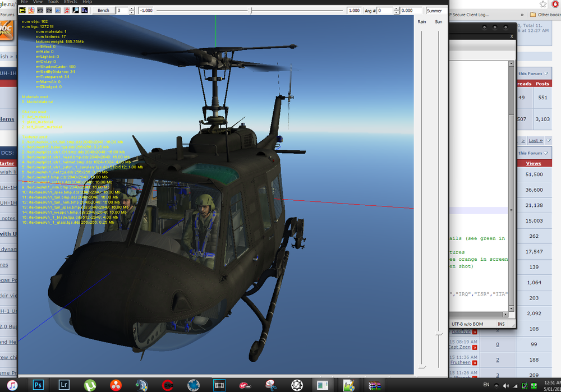Open the Summer season dropdown
Viewport: 561px width, 392px height.
pos(436,11)
